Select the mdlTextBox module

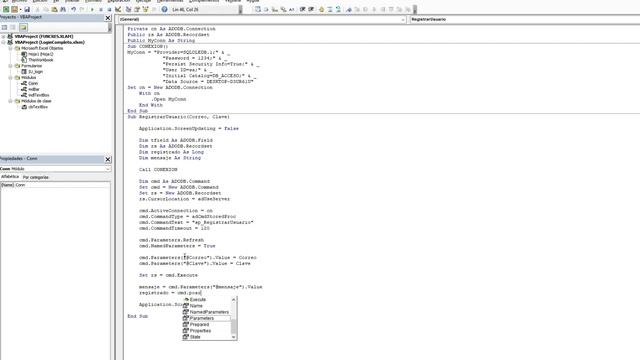[x=38, y=95]
